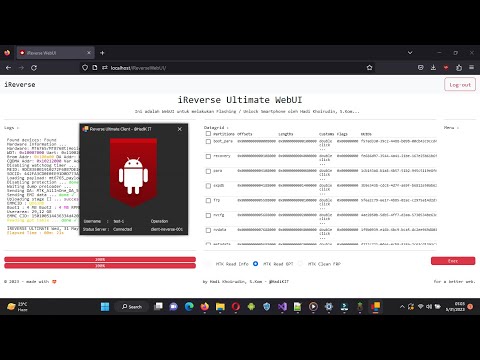Image resolution: width=480 pixels, height=360 pixels.
Task: Check the nvcfg partition checkbox
Action: click(x=208, y=215)
